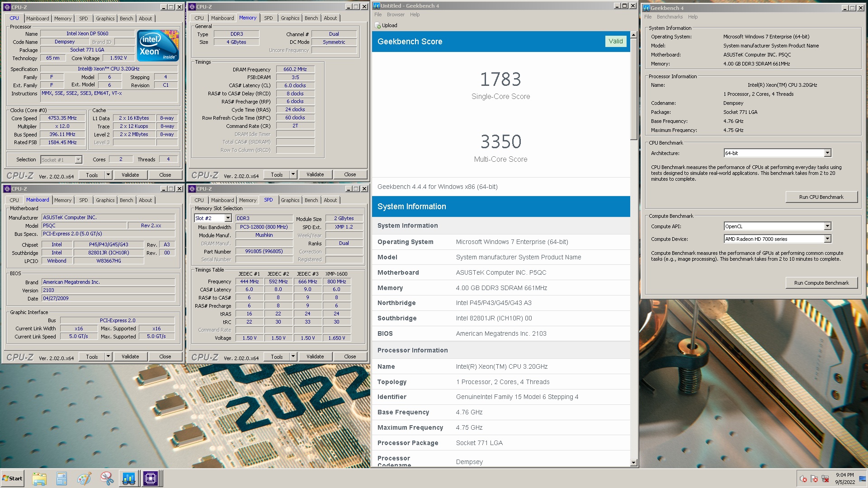This screenshot has height=488, width=868.
Task: Click the system tray clock 9:04 PM
Action: click(844, 479)
